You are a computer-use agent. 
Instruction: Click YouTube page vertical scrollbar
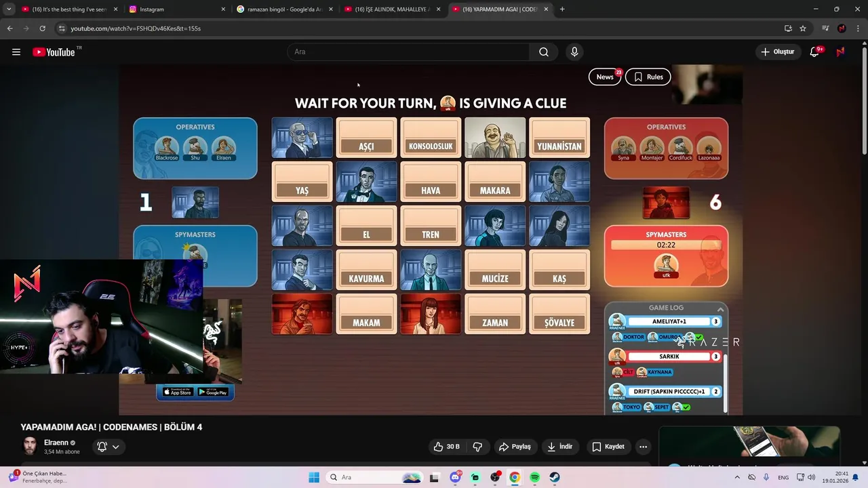864,102
